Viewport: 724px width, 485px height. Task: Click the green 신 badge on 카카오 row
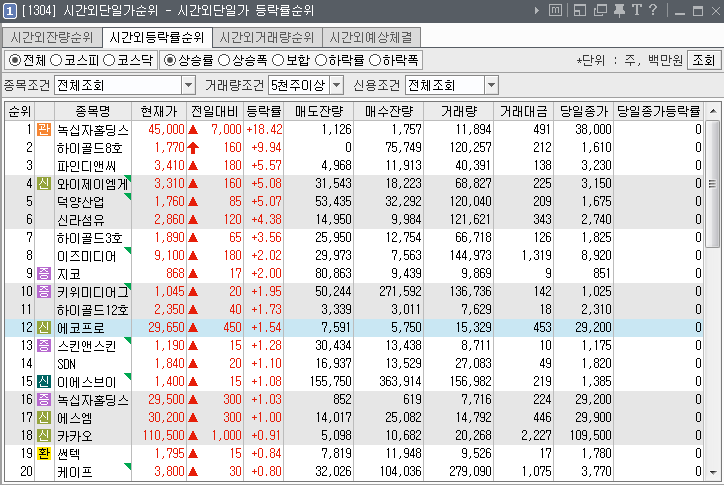44,436
